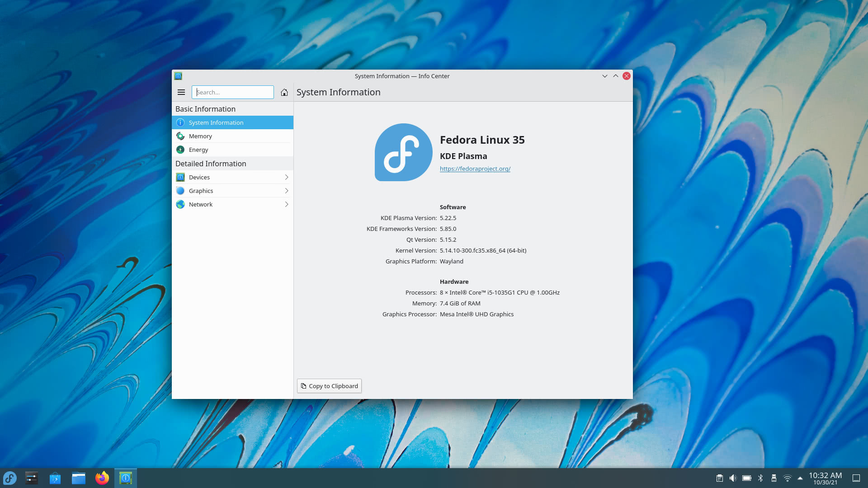
Task: Select System Information in the sidebar
Action: 216,122
